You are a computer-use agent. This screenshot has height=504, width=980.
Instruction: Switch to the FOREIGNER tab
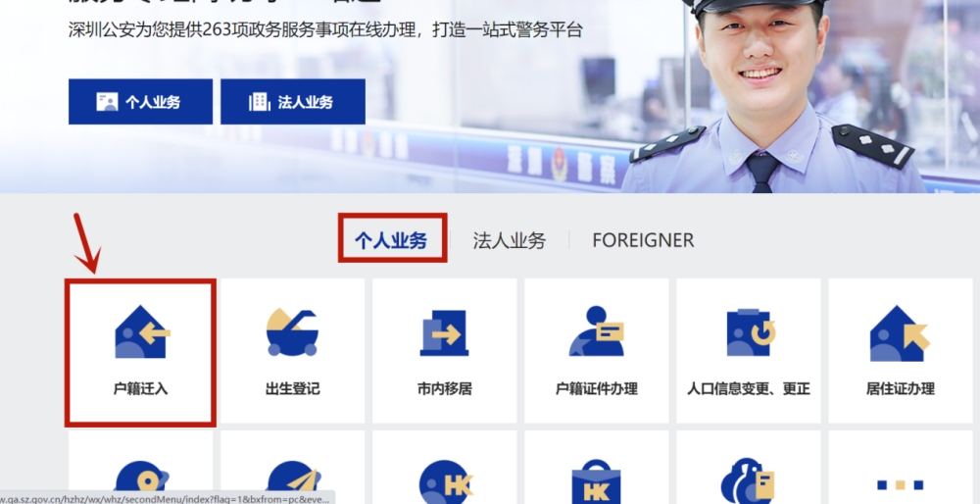tap(643, 240)
